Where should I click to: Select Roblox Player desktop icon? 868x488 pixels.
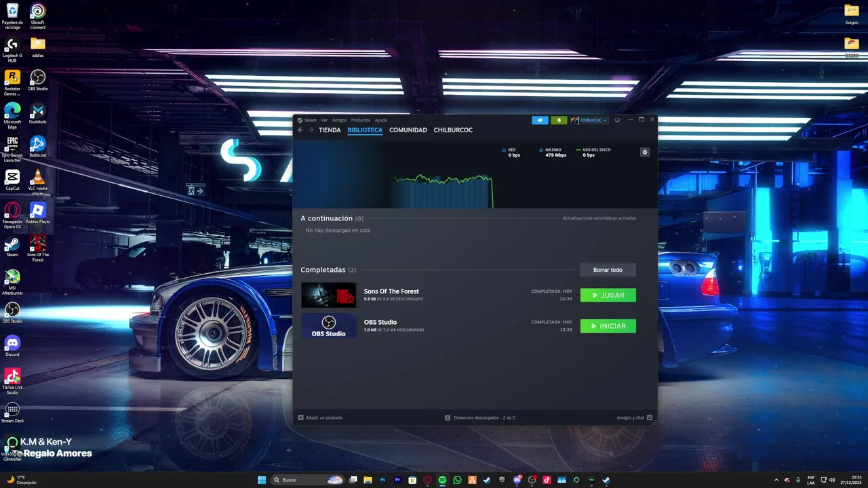point(38,213)
